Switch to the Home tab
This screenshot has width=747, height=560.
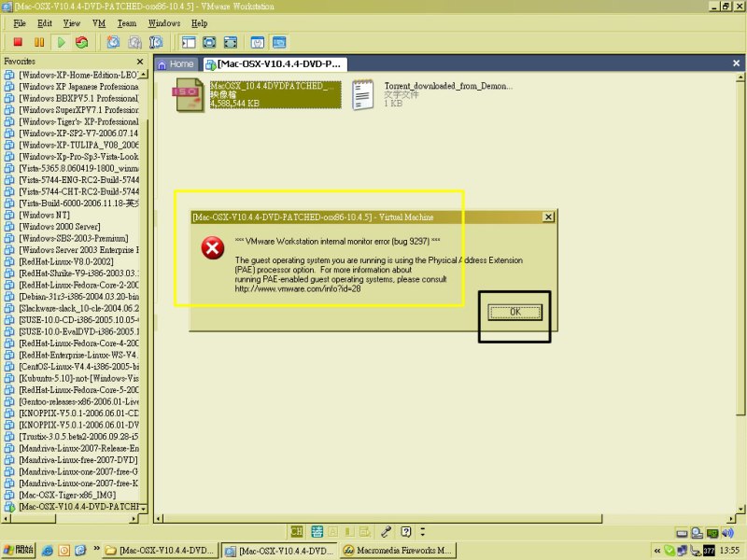176,64
